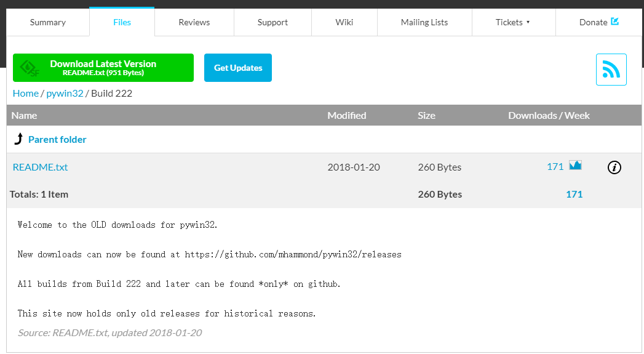This screenshot has height=354, width=644.
Task: Switch to the Summary tab
Action: 47,22
